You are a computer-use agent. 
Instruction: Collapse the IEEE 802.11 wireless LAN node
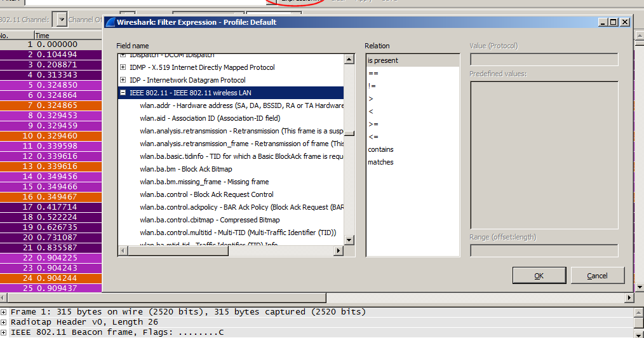click(123, 92)
